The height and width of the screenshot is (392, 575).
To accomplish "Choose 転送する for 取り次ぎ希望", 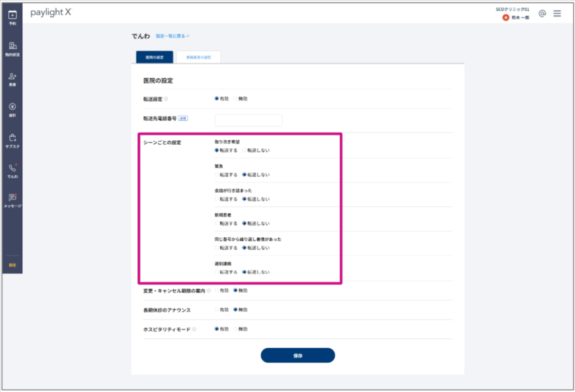I will 217,150.
